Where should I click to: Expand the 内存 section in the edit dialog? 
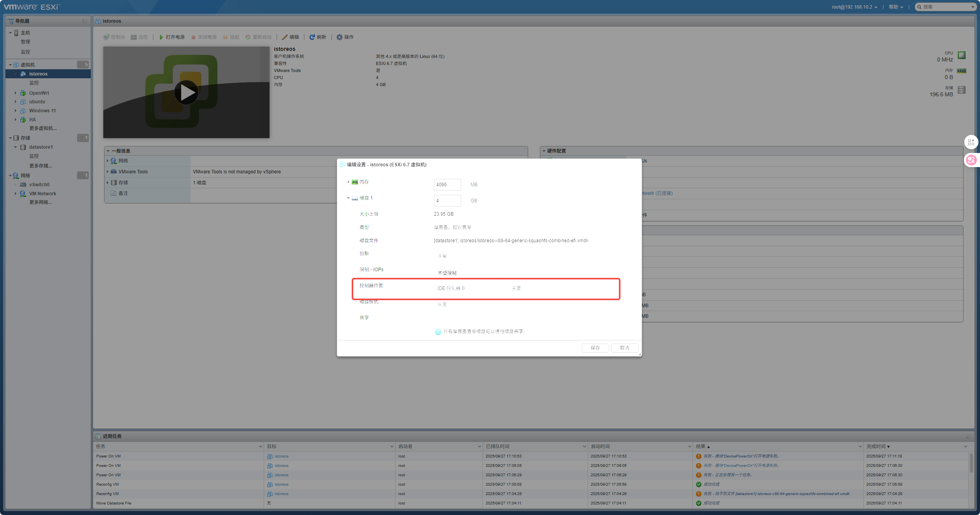click(x=348, y=182)
